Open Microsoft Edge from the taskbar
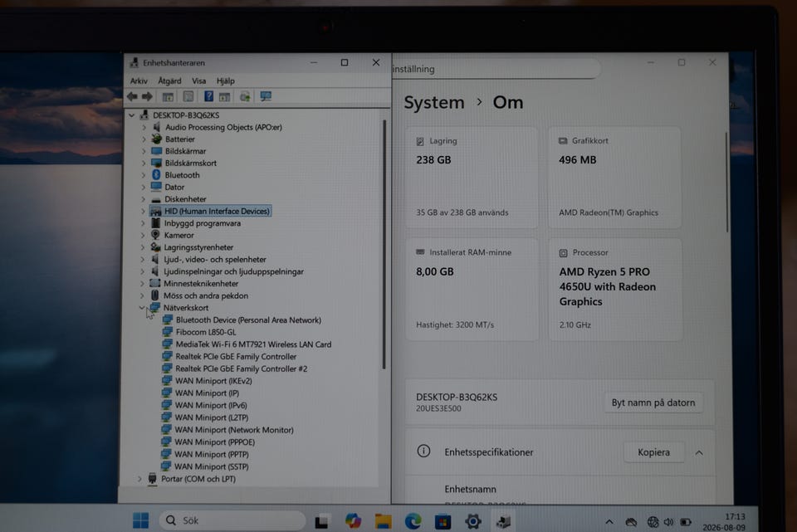This screenshot has height=532, width=797. click(413, 521)
